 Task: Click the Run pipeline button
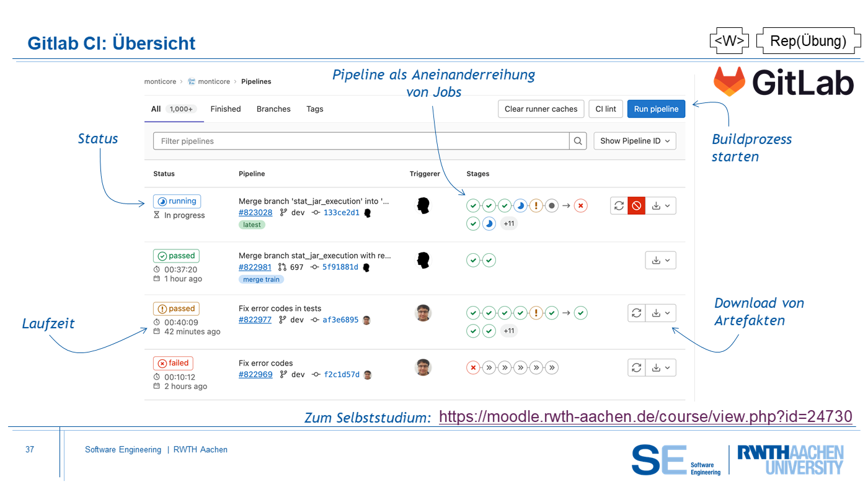(x=656, y=109)
